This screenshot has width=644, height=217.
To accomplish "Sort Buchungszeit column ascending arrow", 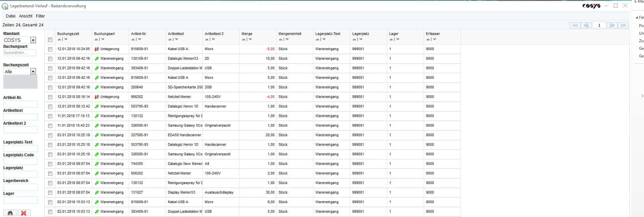I will click(59, 39).
